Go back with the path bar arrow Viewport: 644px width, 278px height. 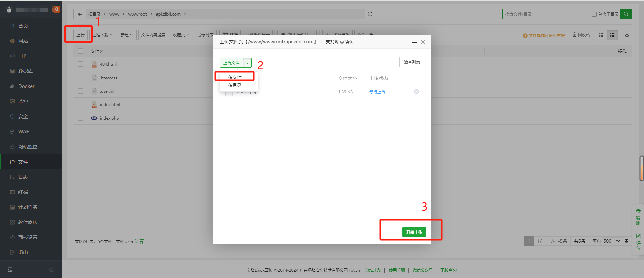point(80,14)
